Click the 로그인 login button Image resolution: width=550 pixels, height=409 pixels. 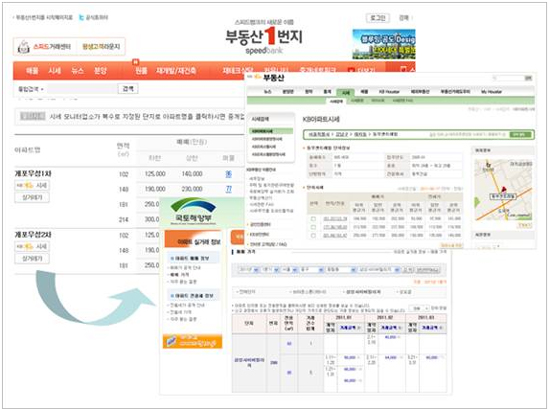tap(377, 18)
